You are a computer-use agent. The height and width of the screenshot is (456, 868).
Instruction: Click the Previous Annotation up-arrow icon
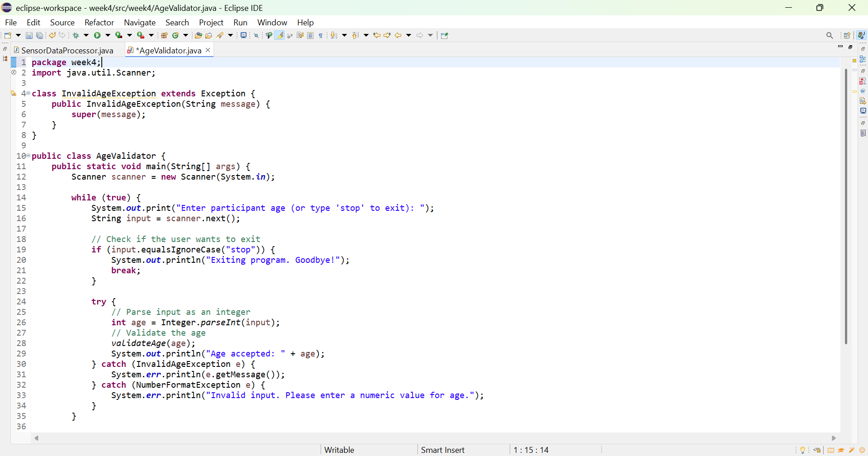(356, 35)
